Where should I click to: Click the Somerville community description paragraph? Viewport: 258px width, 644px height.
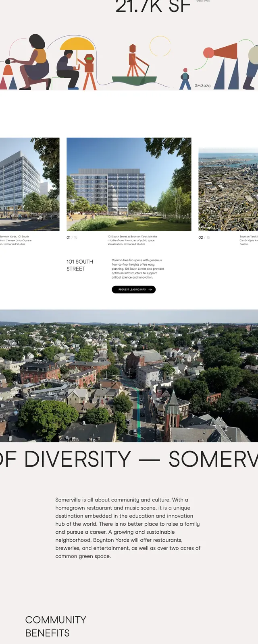pos(128,528)
